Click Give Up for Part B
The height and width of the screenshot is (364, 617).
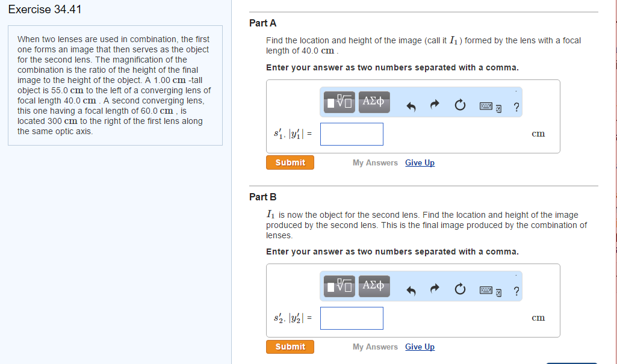[x=420, y=347]
